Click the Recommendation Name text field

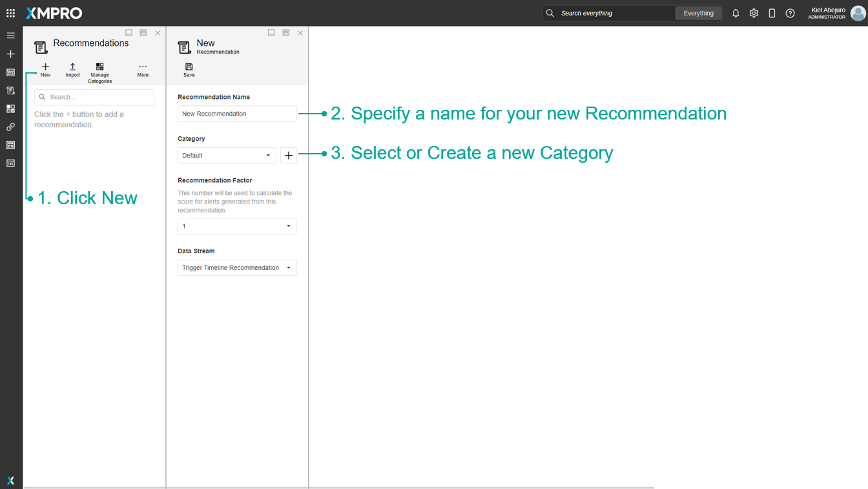pyautogui.click(x=237, y=114)
